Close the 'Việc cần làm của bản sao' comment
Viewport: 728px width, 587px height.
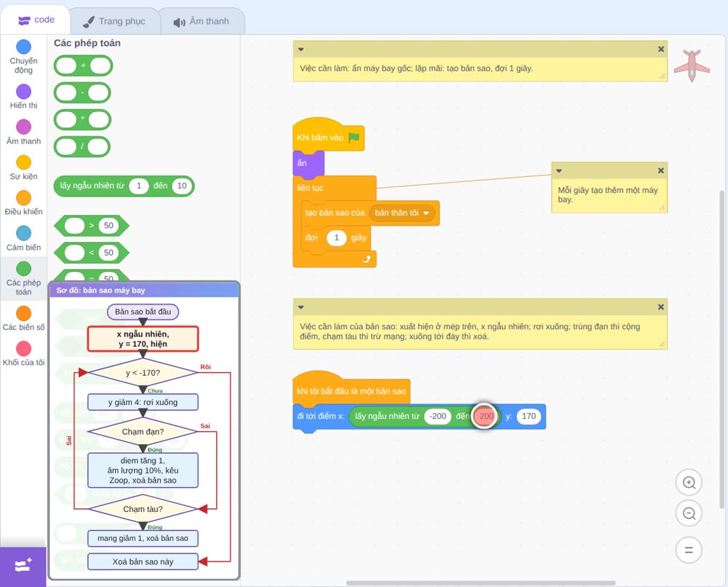pos(661,307)
